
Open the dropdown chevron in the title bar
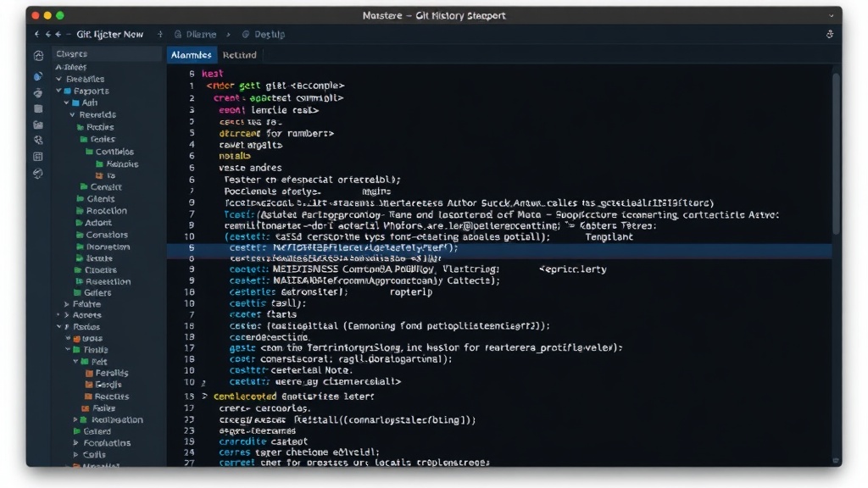832,15
